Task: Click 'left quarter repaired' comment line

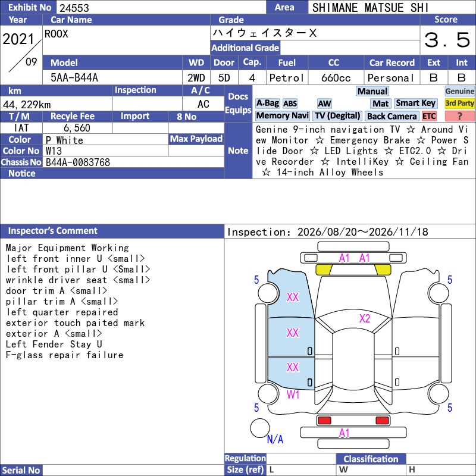Action: 62,312
